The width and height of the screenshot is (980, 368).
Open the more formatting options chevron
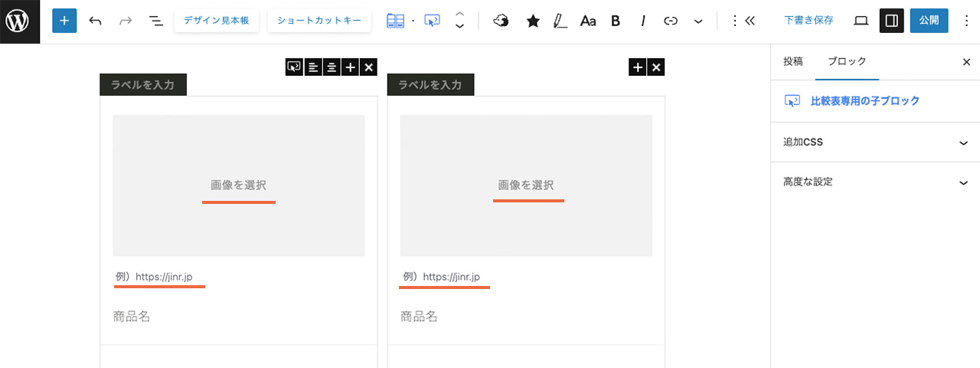click(698, 21)
